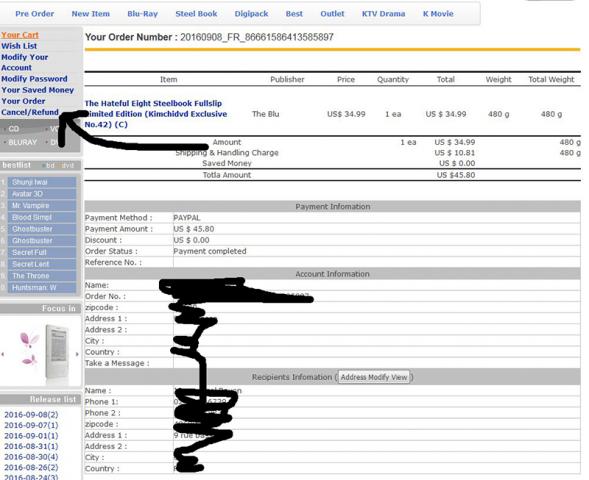Screen dimensions: 589x480
Task: Select the K Movie tab
Action: pyautogui.click(x=438, y=14)
